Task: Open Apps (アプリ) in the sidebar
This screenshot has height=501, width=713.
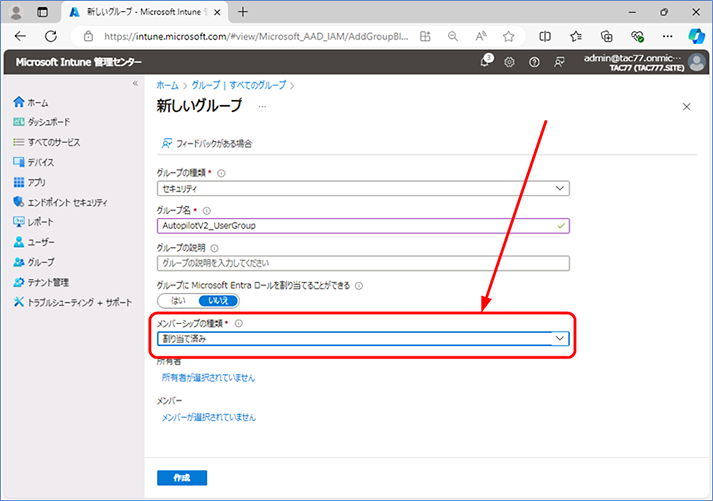Action: coord(30,182)
